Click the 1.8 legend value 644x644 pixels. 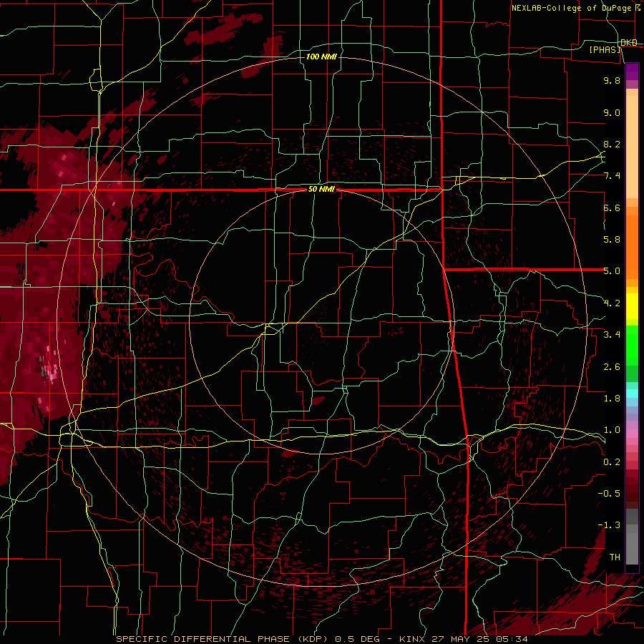coord(612,399)
